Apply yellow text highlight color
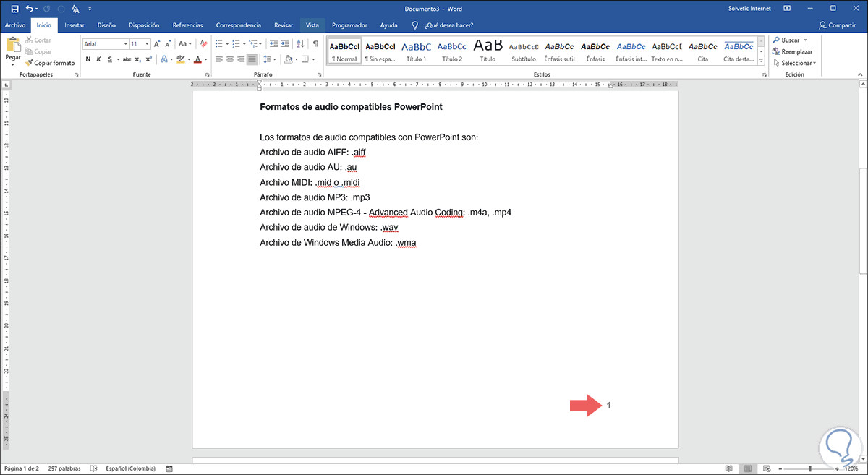Screen dimensions: 868x475 pos(181,59)
